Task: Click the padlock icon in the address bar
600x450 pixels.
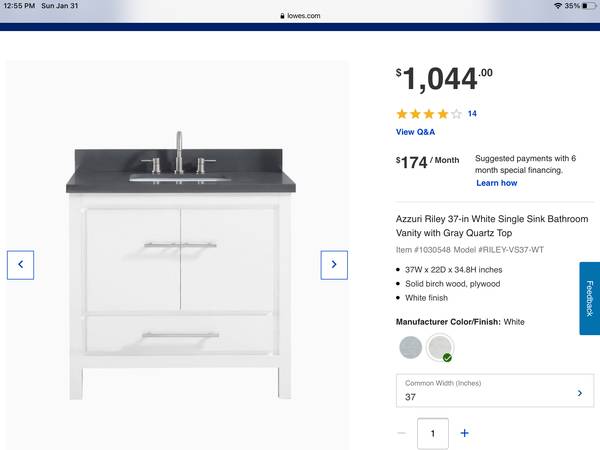Action: pyautogui.click(x=282, y=16)
